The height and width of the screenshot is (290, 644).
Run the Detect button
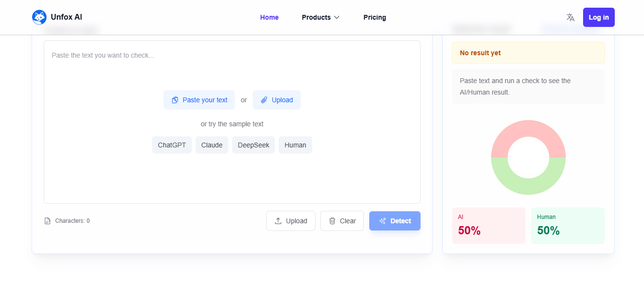tap(395, 221)
